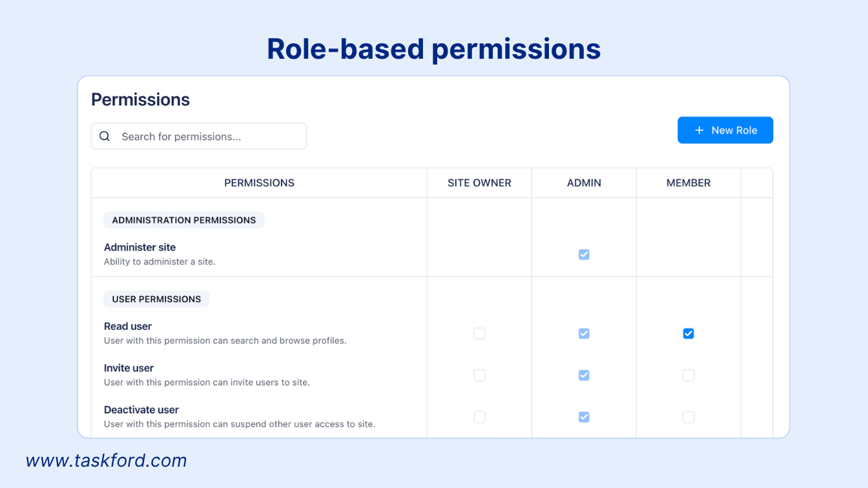Image resolution: width=868 pixels, height=488 pixels.
Task: Type in the Search for permissions field
Action: pos(207,136)
